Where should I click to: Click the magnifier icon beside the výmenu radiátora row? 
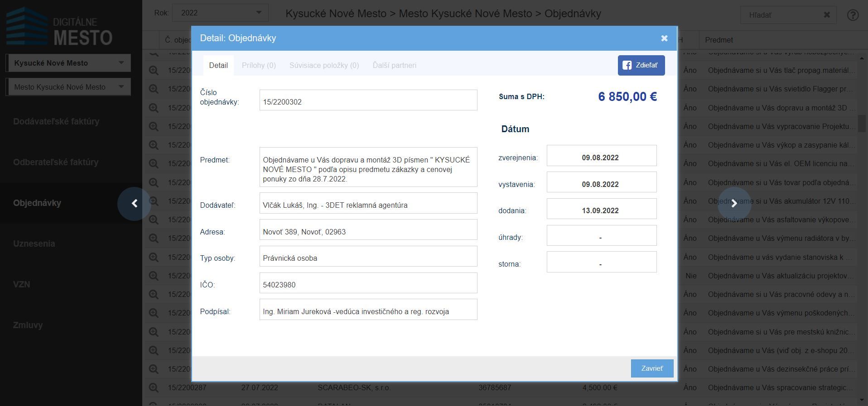pyautogui.click(x=154, y=238)
